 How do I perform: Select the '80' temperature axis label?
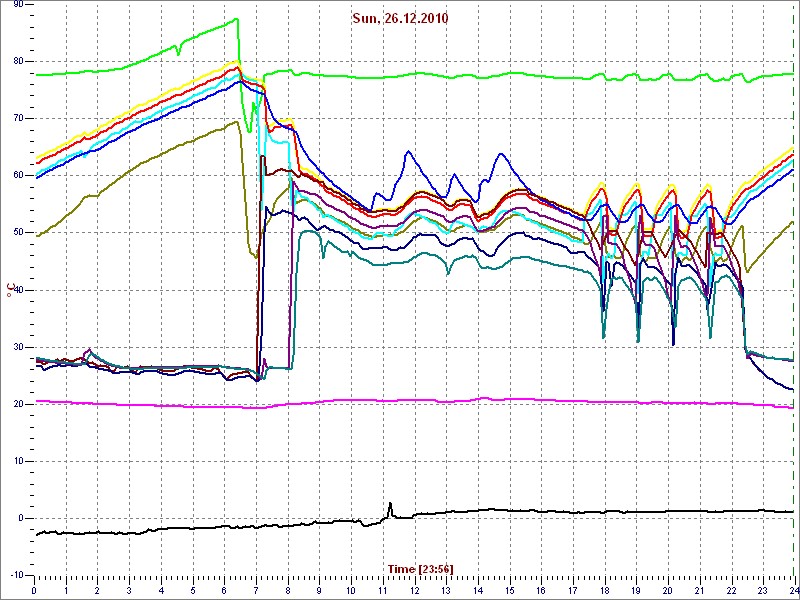pos(17,61)
